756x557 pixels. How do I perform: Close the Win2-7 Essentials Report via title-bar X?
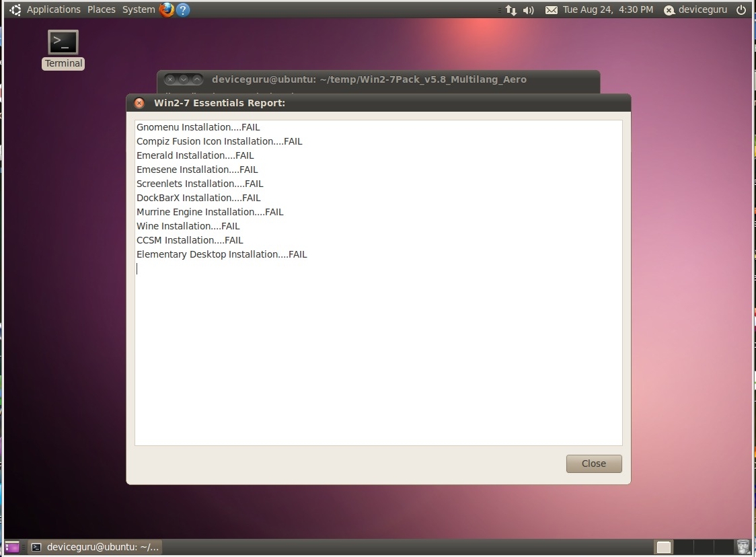(x=139, y=103)
